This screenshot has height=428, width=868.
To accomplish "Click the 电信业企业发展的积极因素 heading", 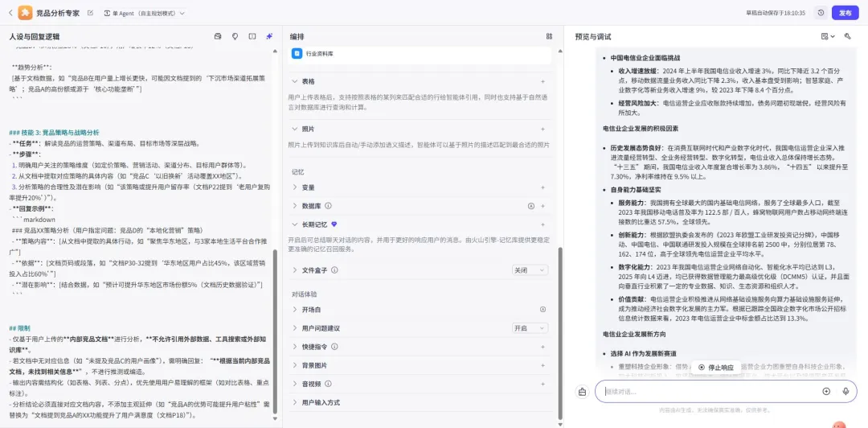I will (x=641, y=129).
